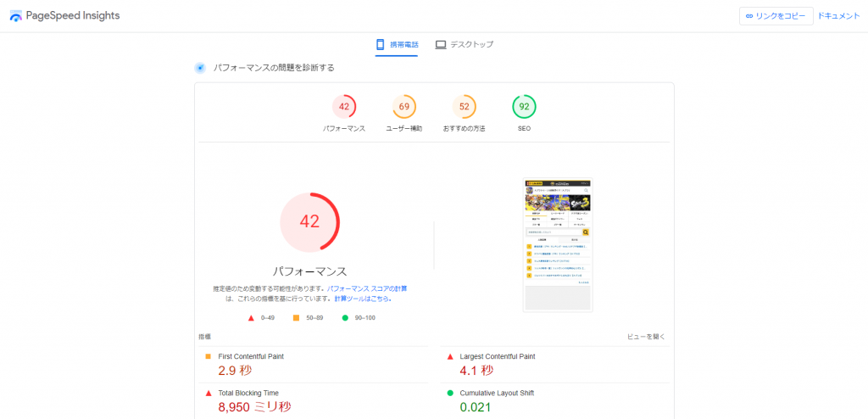The height and width of the screenshot is (419, 868).
Task: Expand the Largest Contentful Paint metric
Action: tap(497, 356)
